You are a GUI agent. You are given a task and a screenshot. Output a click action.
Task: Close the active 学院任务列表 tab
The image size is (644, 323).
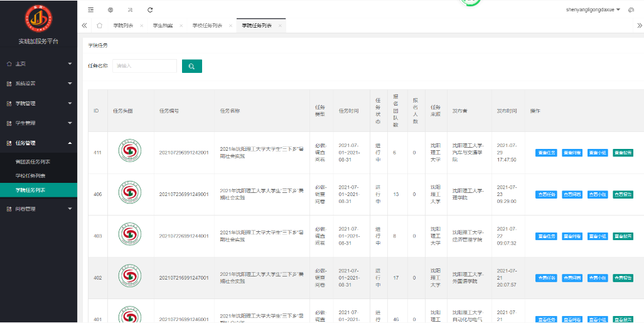click(280, 26)
